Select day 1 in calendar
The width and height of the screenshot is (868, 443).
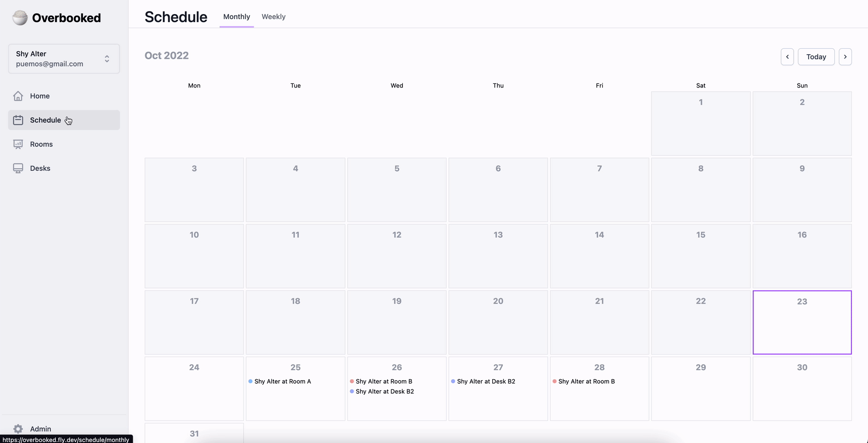(701, 124)
